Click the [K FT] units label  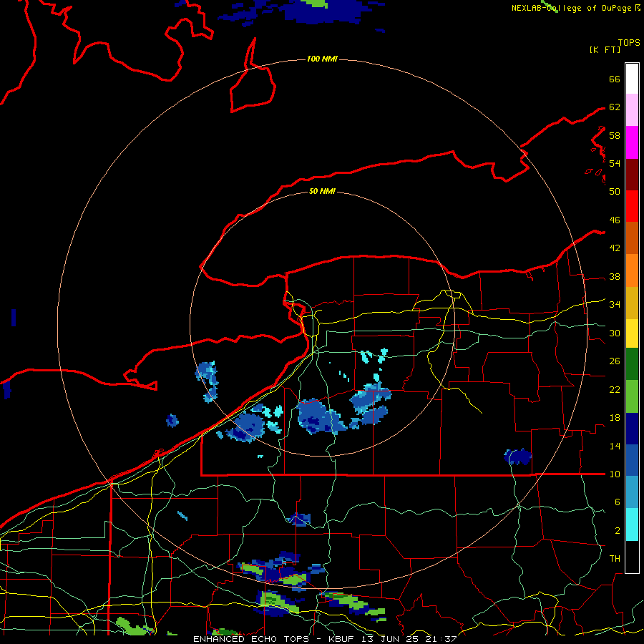pyautogui.click(x=605, y=49)
